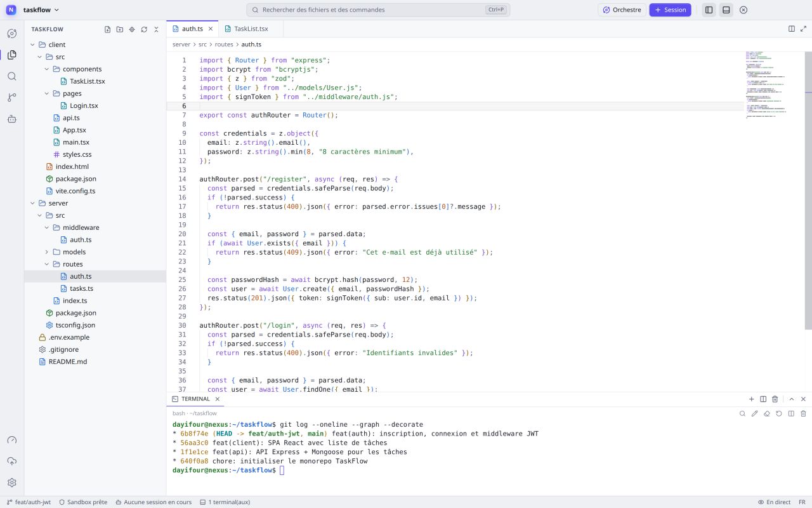Create a new file in TASKFLOW explorer
The width and height of the screenshot is (812, 508).
tap(107, 29)
